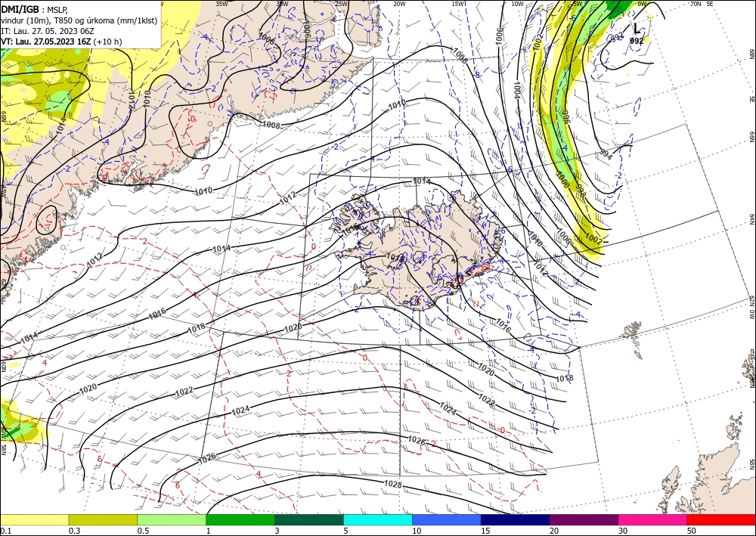
Task: Click the legend value "50"
Action: coord(692,531)
